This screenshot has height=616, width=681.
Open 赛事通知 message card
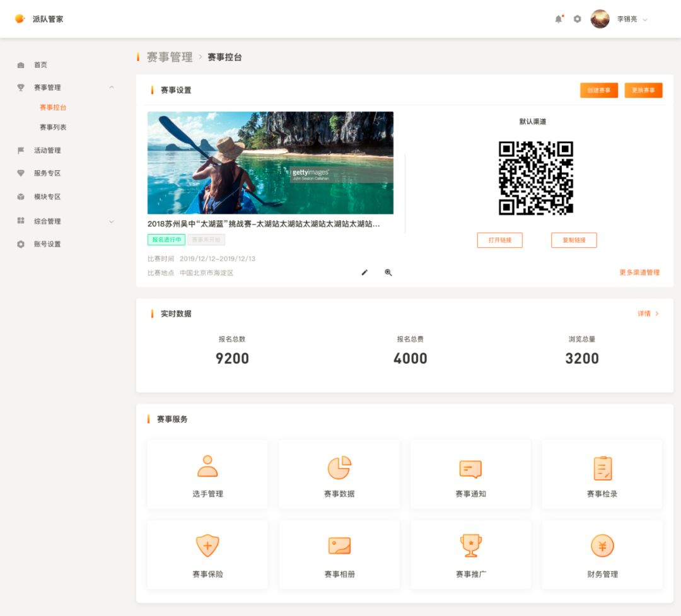pyautogui.click(x=470, y=474)
